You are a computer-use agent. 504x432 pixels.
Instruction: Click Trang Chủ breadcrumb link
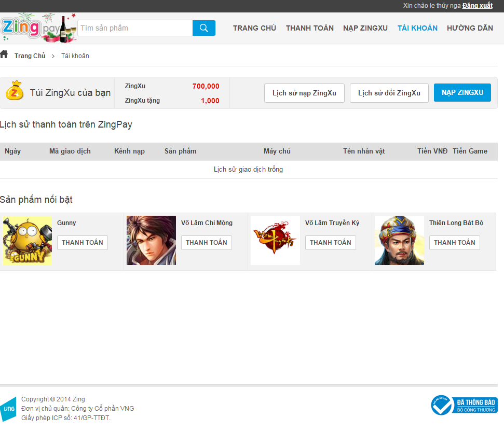point(30,56)
